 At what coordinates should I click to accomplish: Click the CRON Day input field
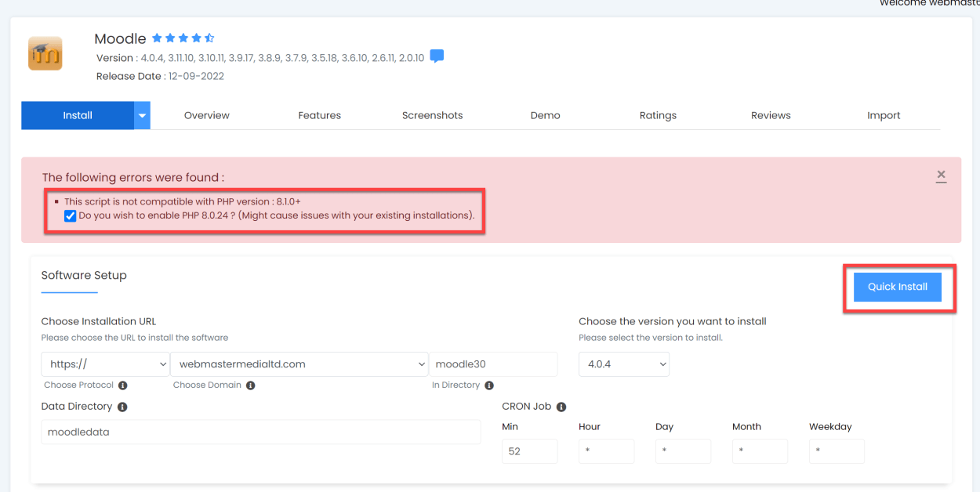click(x=683, y=451)
